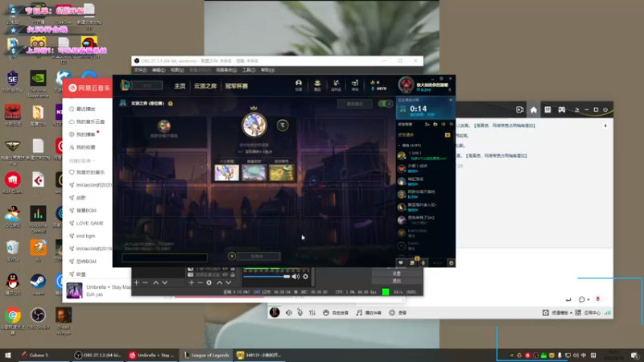This screenshot has height=362, width=644.
Task: Mute OBS audio via speaker icon
Action: (295, 277)
